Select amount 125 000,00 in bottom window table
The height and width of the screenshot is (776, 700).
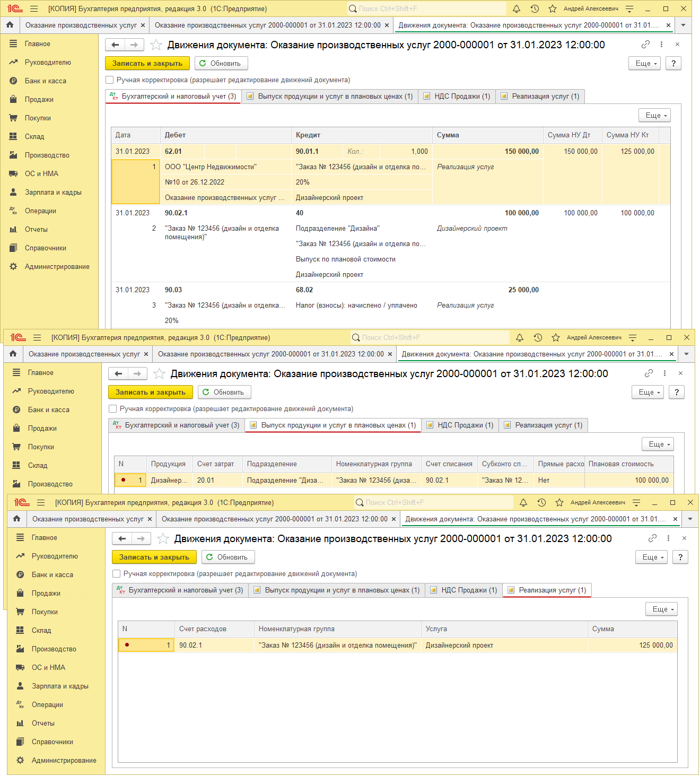pos(632,646)
